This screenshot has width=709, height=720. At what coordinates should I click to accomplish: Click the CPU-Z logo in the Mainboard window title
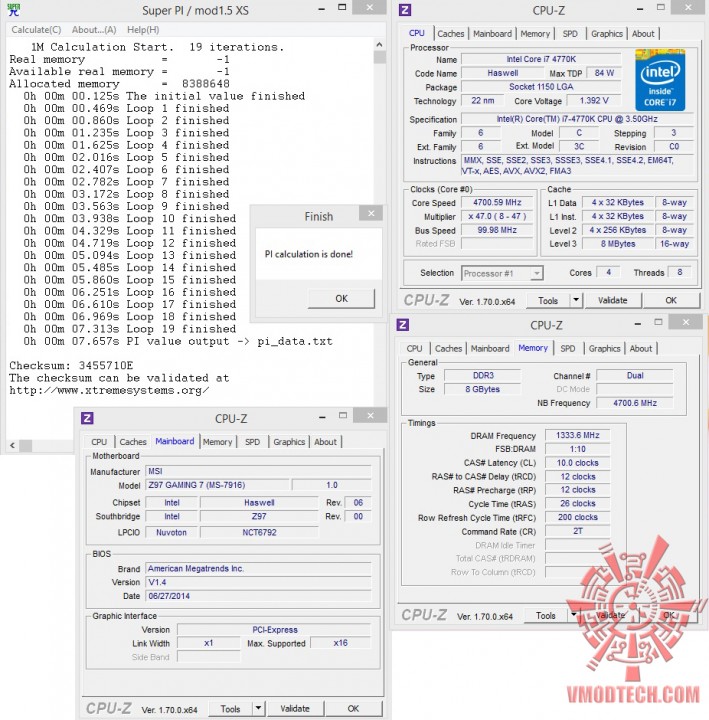point(87,418)
